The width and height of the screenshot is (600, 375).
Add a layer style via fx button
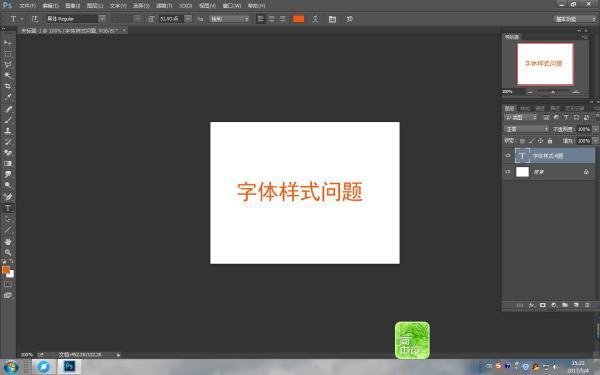[x=532, y=305]
